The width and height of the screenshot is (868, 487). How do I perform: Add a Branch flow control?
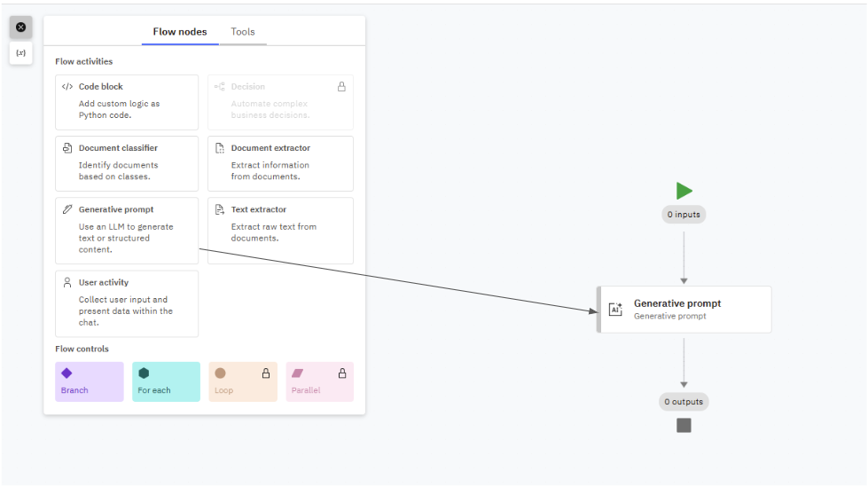click(90, 381)
